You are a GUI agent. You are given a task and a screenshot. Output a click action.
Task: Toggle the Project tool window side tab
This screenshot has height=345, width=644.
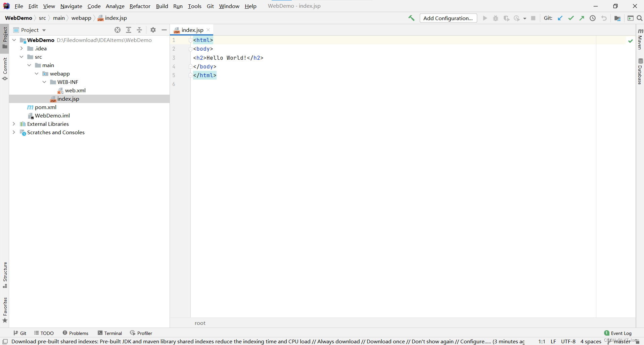(5, 38)
